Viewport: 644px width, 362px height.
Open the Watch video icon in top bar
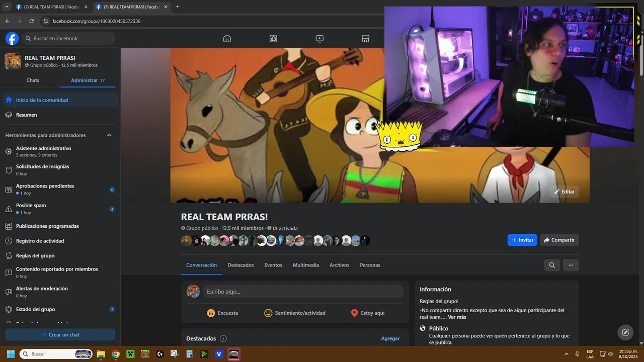[x=319, y=39]
